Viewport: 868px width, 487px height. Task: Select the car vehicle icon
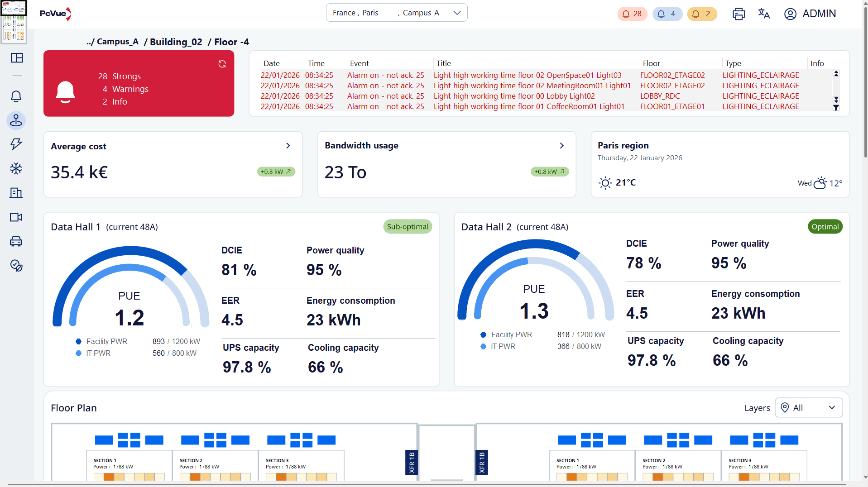(x=16, y=241)
